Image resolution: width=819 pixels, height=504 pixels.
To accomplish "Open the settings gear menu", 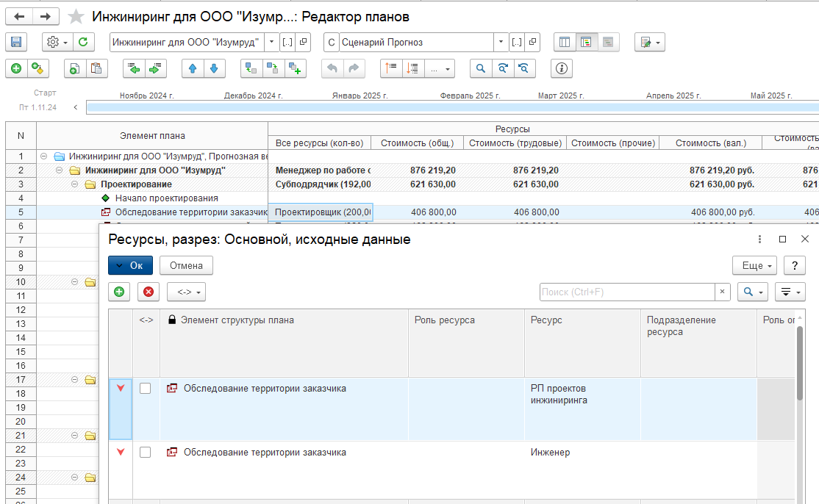I will coord(56,43).
